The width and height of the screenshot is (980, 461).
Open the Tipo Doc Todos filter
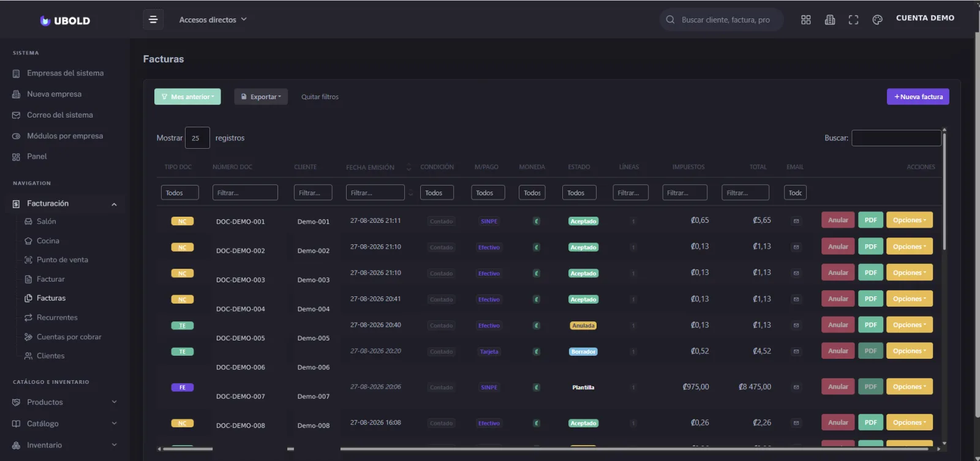pos(180,193)
